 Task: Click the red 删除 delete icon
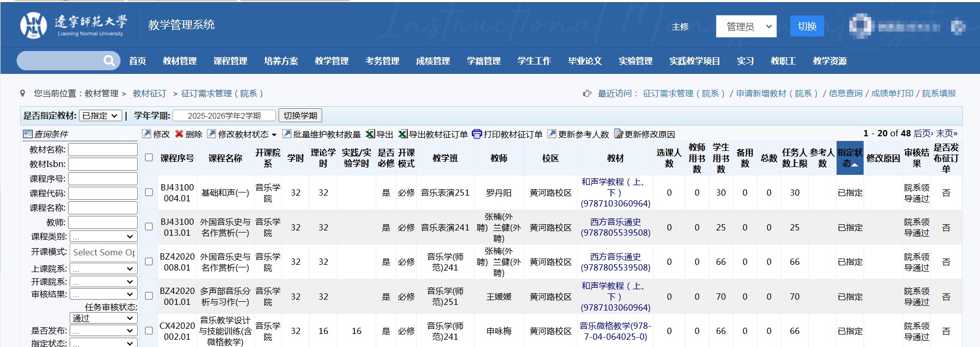179,134
